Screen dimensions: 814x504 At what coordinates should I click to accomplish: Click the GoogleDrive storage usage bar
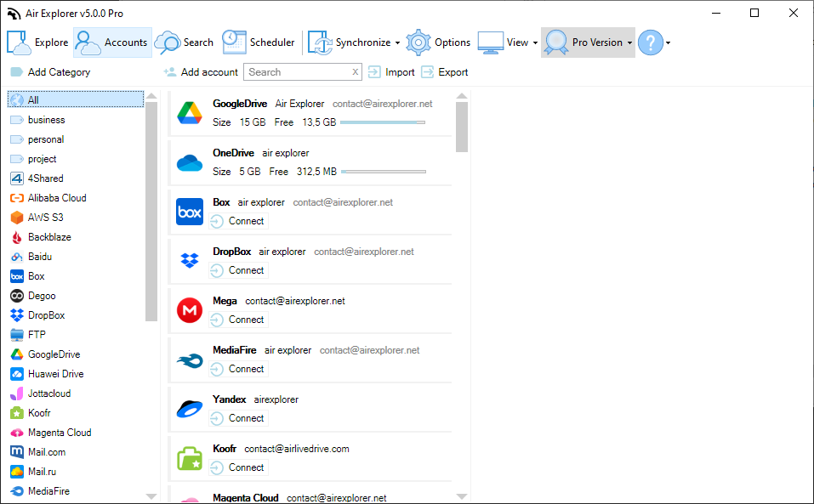click(x=383, y=122)
